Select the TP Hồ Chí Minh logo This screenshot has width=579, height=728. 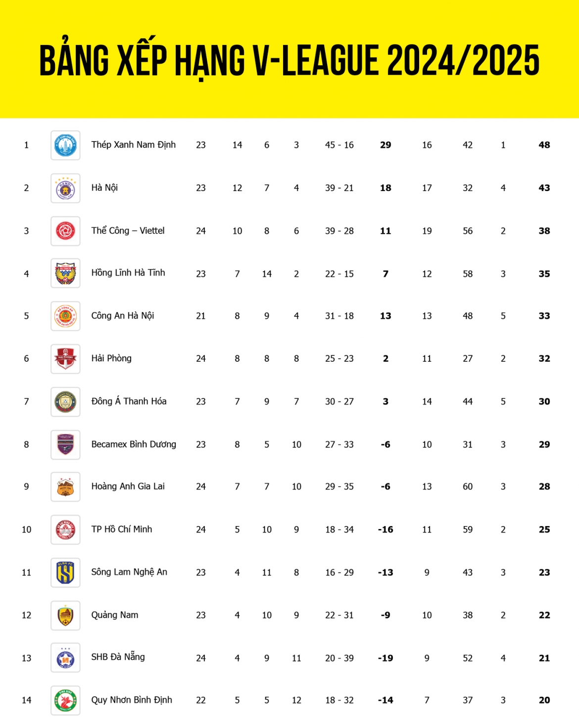coord(65,530)
